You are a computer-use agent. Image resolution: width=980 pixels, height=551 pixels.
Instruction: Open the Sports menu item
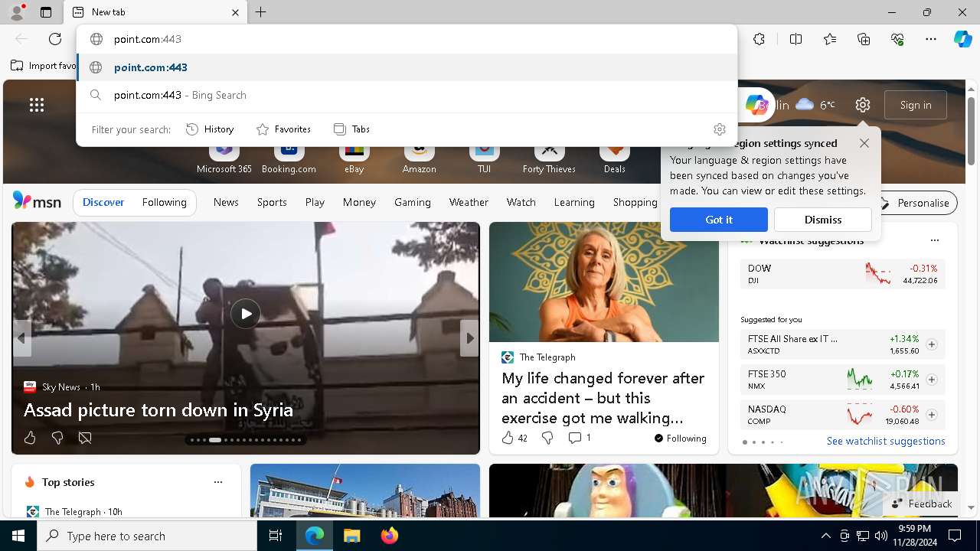point(272,202)
